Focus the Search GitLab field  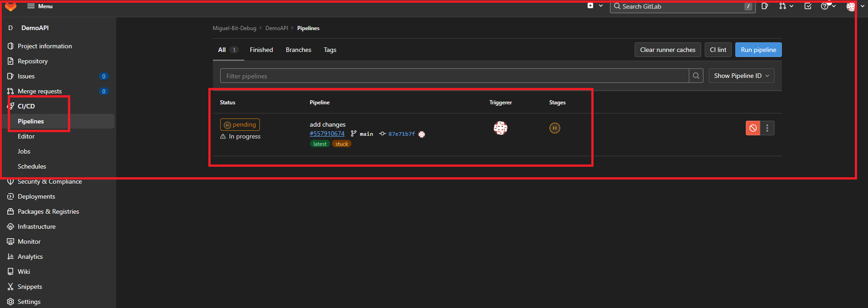pos(682,6)
